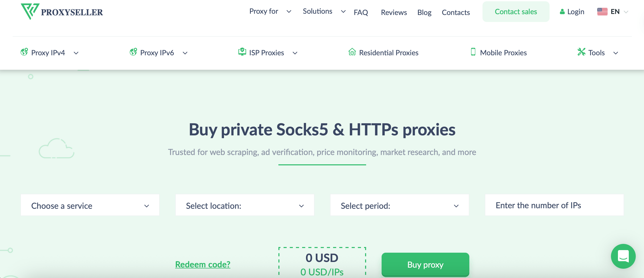Select the Proxy IPv4 globe icon
The image size is (644, 278).
point(25,52)
